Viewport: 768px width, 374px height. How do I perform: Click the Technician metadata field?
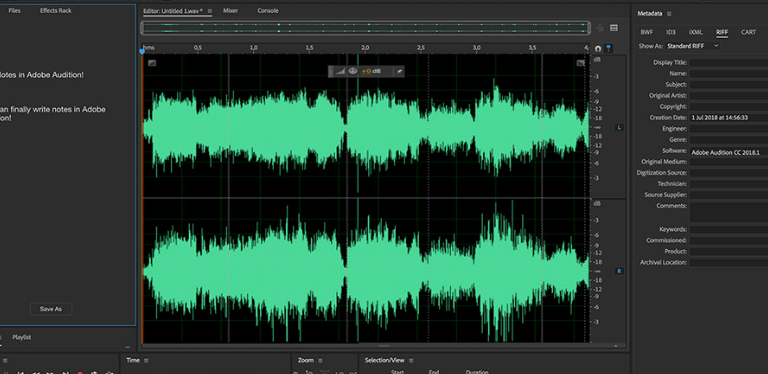729,184
